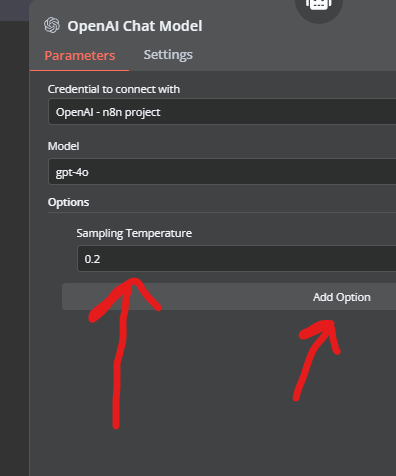The height and width of the screenshot is (476, 396).
Task: Click the purple header strip at the top left
Action: [14, 10]
